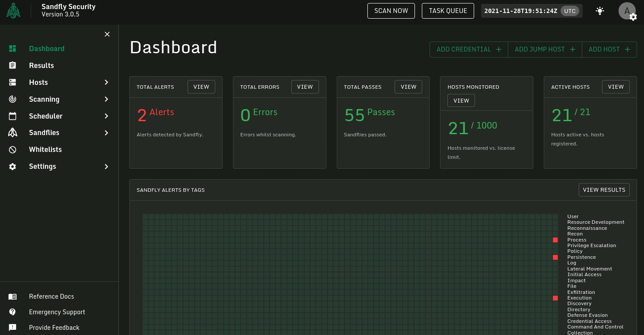This screenshot has width=644, height=335.
Task: Click the '2 Alerts' count text
Action: pyautogui.click(x=156, y=115)
